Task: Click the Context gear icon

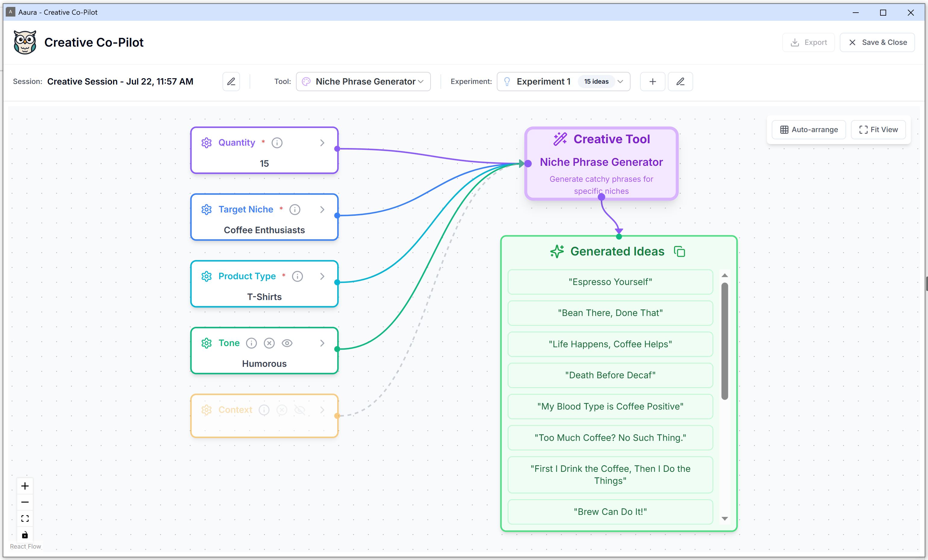Action: [x=206, y=410]
